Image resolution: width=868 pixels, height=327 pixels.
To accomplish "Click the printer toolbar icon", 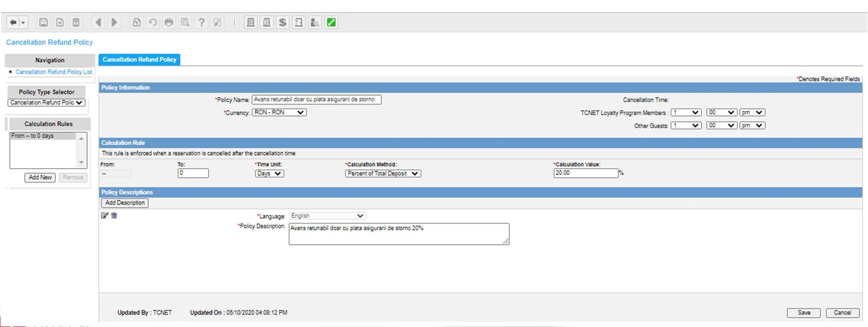I will coord(169,23).
